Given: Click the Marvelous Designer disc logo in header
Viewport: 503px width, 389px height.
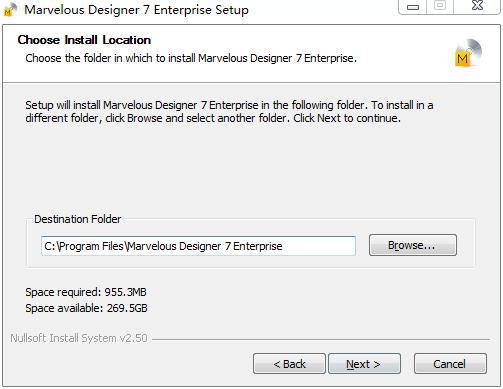Looking at the screenshot, I should (x=468, y=53).
